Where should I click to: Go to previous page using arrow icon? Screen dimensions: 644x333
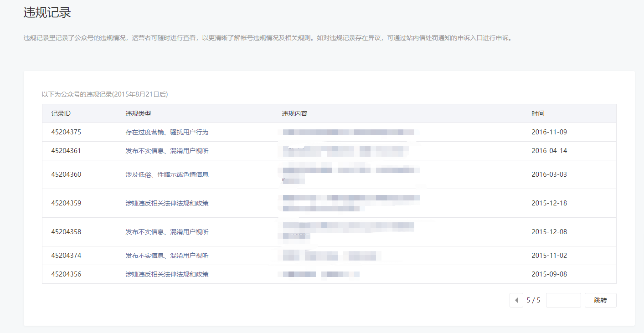coord(516,300)
